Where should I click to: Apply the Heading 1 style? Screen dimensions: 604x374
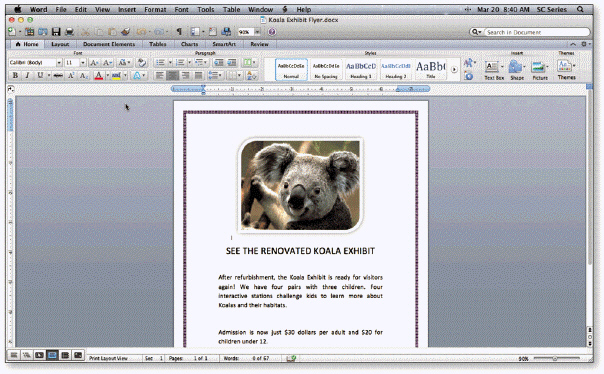pyautogui.click(x=361, y=70)
